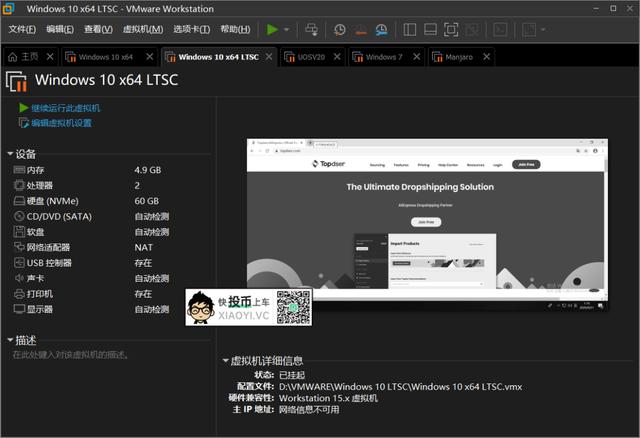Click 继续运行此虚拟机 link

click(65, 108)
